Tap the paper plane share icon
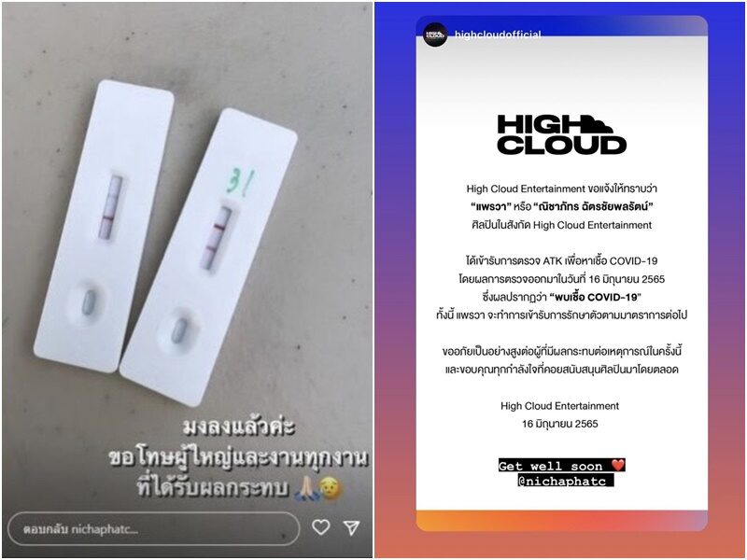This screenshot has width=747, height=560. 352,526
